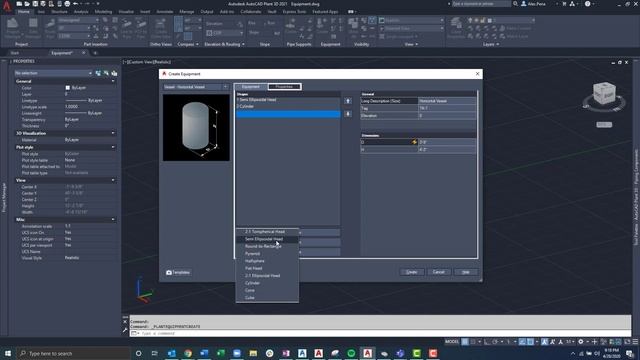The height and width of the screenshot is (360, 640).
Task: Click the D dimension value field
Action: pyautogui.click(x=447, y=142)
